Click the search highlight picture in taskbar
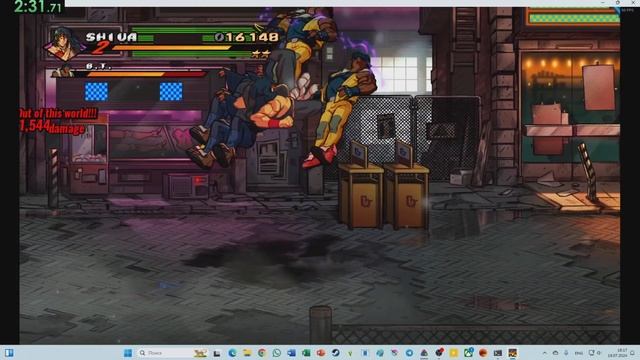 (x=200, y=353)
